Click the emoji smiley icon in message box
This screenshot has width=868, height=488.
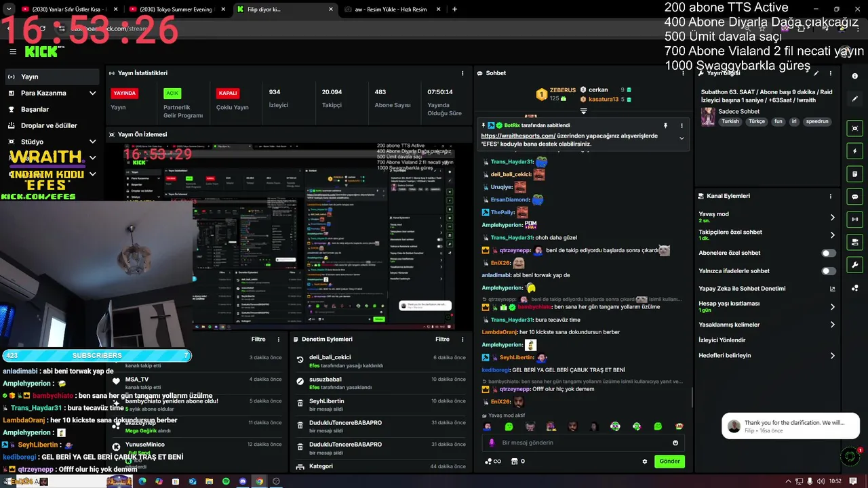point(675,443)
